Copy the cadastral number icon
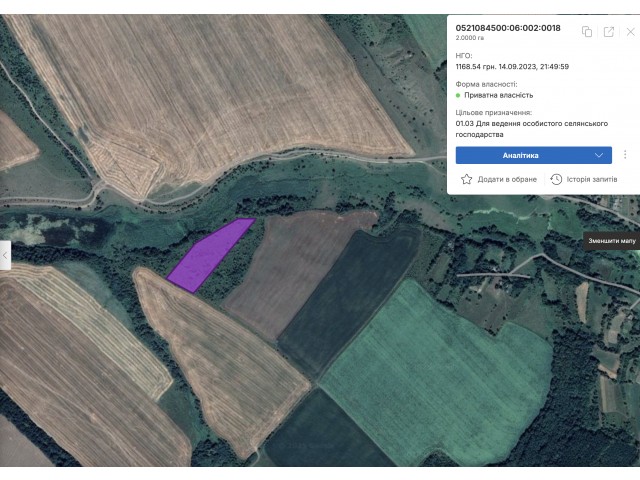Screen dimensions: 640x480 [x=587, y=31]
